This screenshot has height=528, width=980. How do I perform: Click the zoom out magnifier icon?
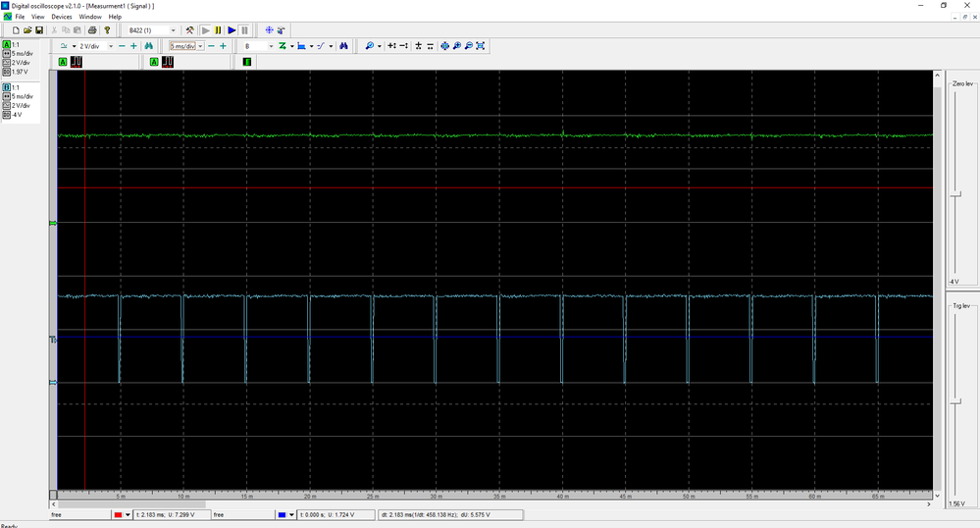click(x=469, y=46)
